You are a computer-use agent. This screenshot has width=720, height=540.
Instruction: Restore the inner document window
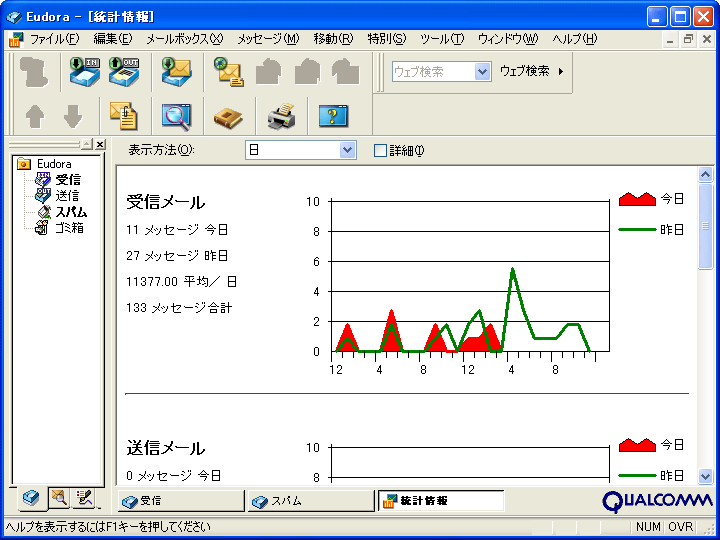point(688,39)
